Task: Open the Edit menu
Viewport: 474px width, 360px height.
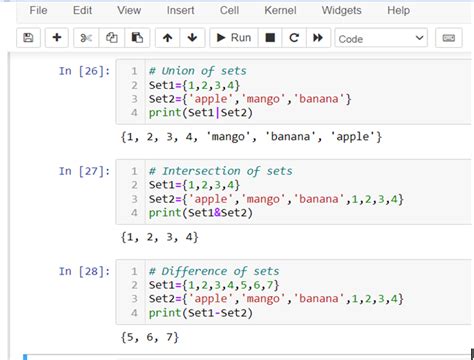Action: tap(82, 10)
